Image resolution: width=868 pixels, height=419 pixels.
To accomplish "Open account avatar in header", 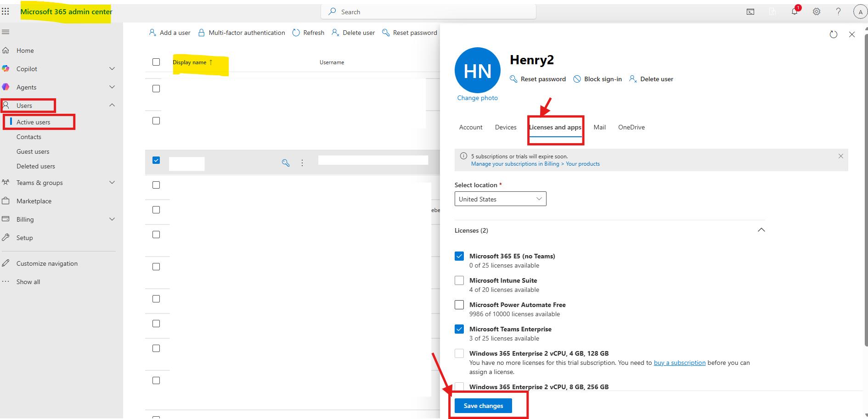I will (x=860, y=12).
